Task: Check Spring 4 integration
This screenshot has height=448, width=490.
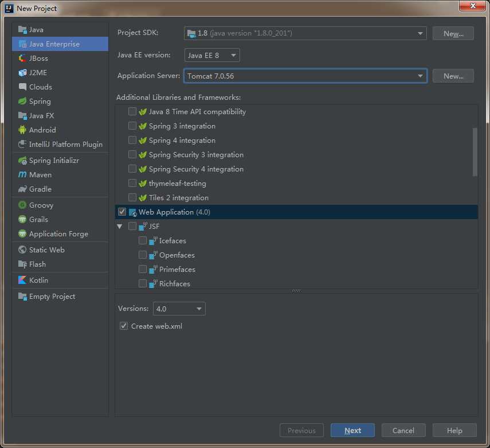Action: pos(132,140)
